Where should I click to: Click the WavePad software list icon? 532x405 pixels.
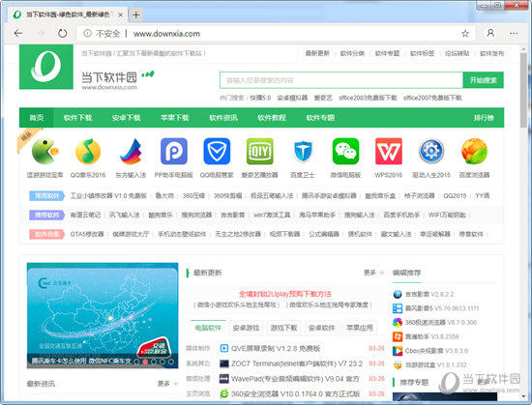[224, 379]
